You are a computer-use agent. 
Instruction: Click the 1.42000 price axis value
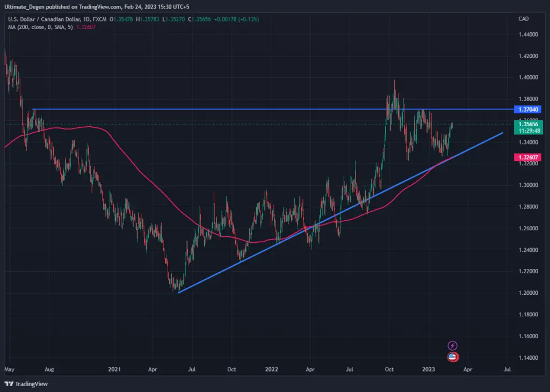click(529, 56)
